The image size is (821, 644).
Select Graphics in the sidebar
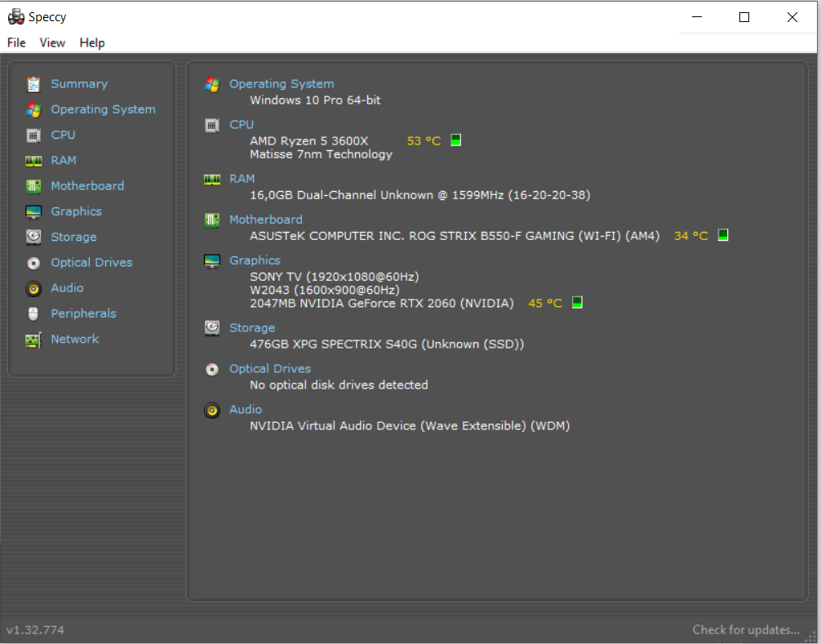(x=77, y=212)
